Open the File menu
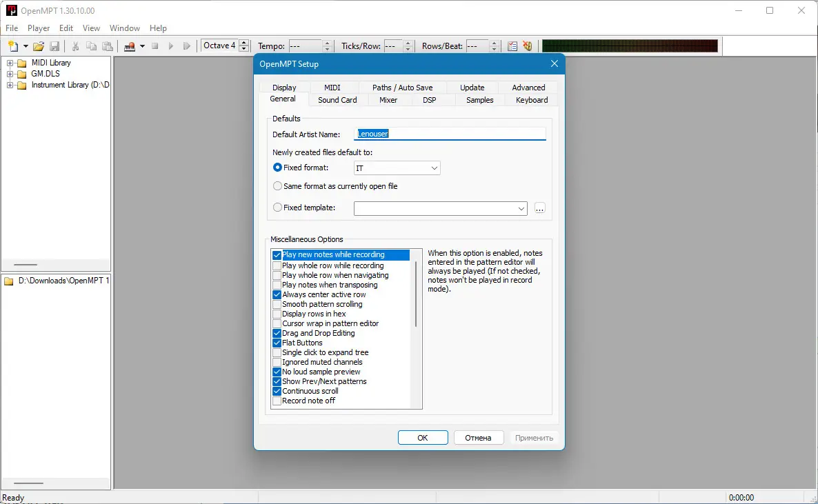The image size is (818, 504). coord(12,28)
